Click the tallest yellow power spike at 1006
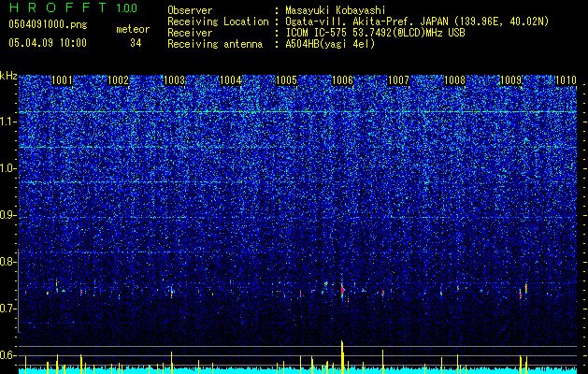The image size is (588, 374). coord(342,357)
